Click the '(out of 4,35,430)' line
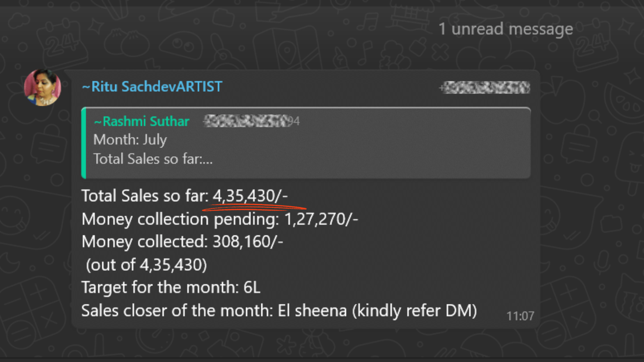Screen dimensions: 644x362 point(146,265)
